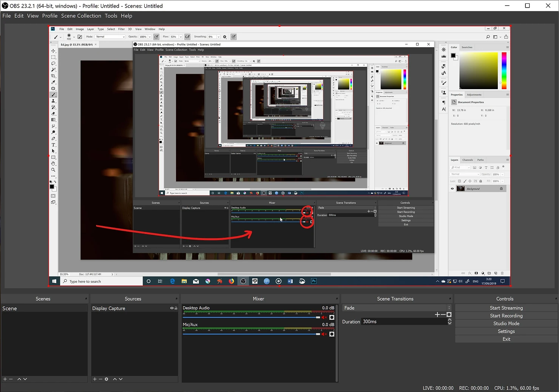Open Desktop Audio gear in main OBS Mixer
Screen dimensions: 559x392
[x=332, y=317]
